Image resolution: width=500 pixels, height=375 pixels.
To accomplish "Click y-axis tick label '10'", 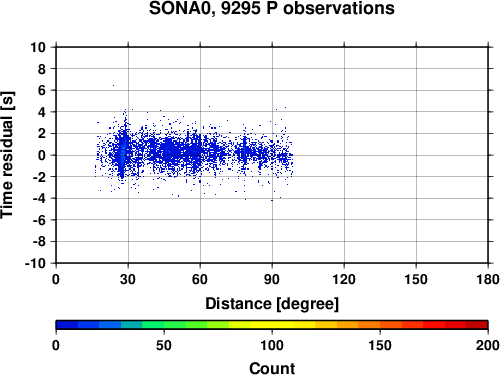I will click(x=38, y=47).
